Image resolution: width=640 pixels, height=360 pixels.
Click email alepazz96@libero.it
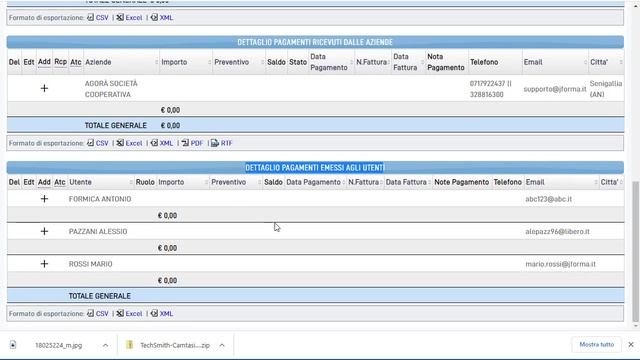[x=558, y=231]
